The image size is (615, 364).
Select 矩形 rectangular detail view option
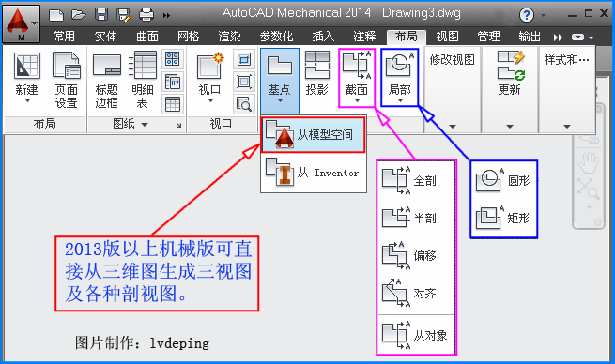[503, 218]
